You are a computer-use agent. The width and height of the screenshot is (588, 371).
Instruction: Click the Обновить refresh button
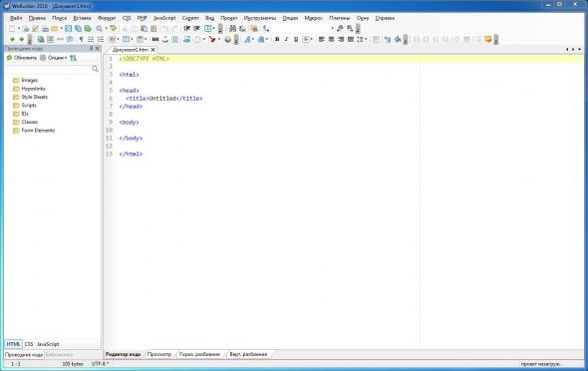click(x=22, y=58)
